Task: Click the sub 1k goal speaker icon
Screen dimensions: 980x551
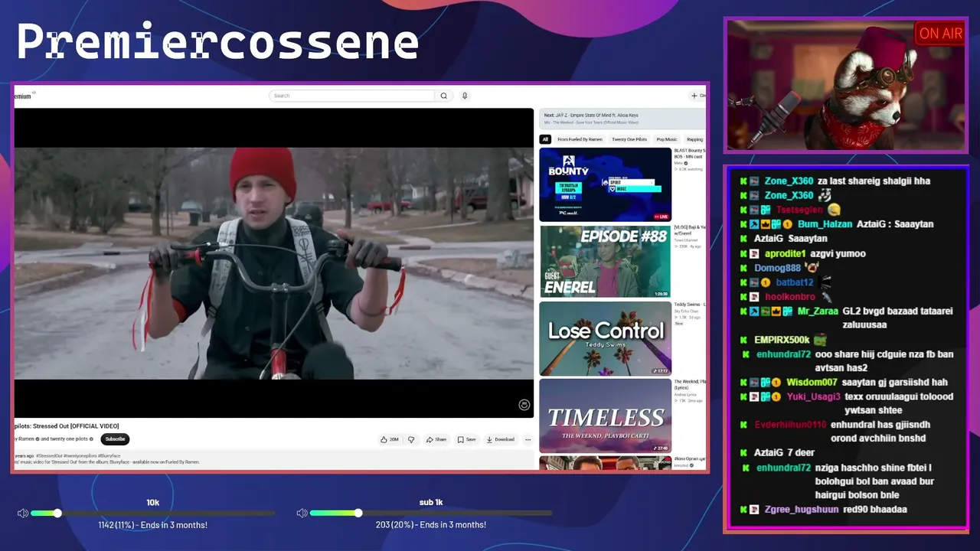Action: pyautogui.click(x=302, y=513)
